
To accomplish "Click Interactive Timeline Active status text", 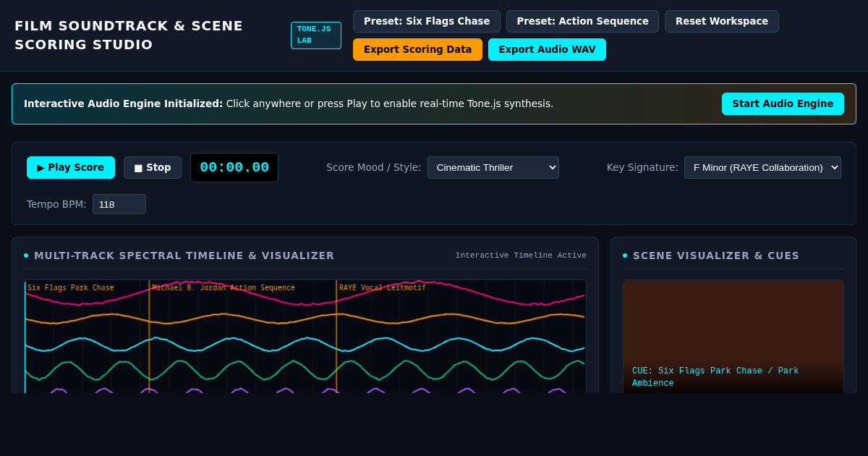I will [x=521, y=256].
